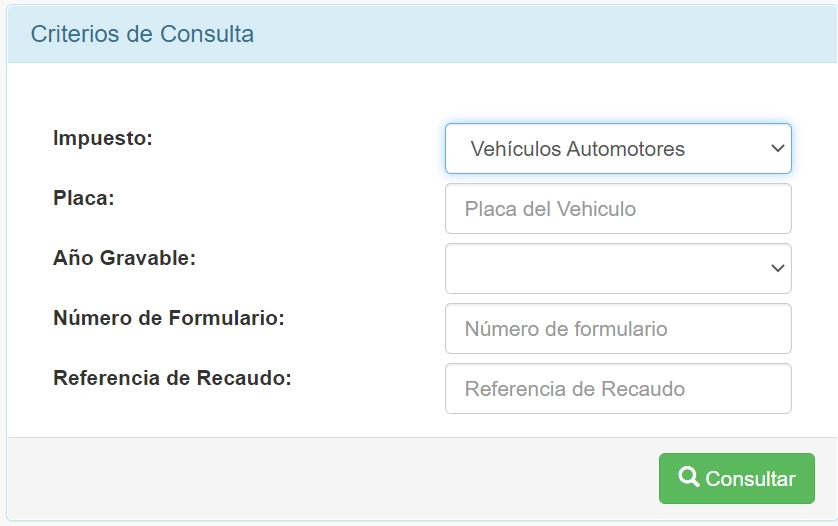838x526 pixels.
Task: Click the Placa label
Action: point(84,198)
